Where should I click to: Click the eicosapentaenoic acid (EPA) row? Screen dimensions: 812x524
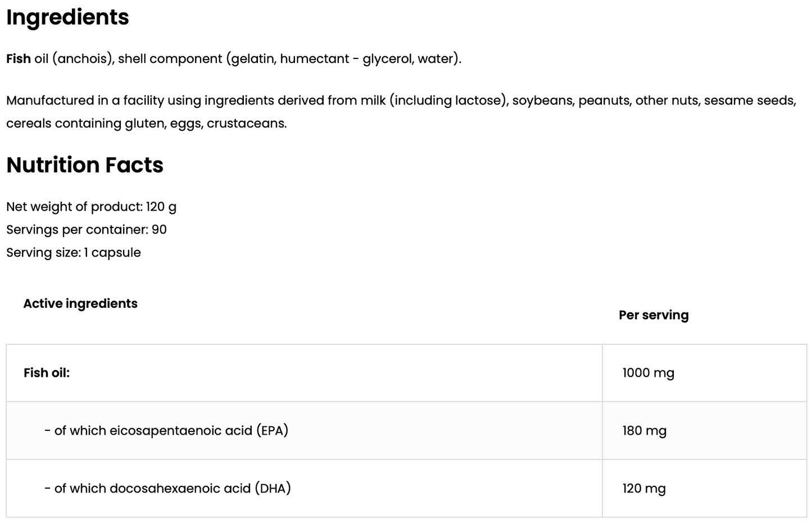pos(304,431)
